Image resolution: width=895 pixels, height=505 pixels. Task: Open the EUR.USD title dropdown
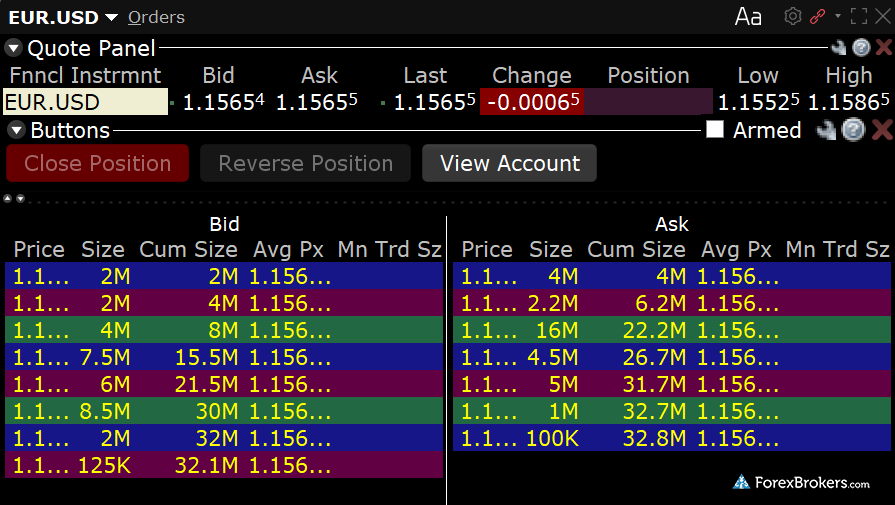pos(110,17)
